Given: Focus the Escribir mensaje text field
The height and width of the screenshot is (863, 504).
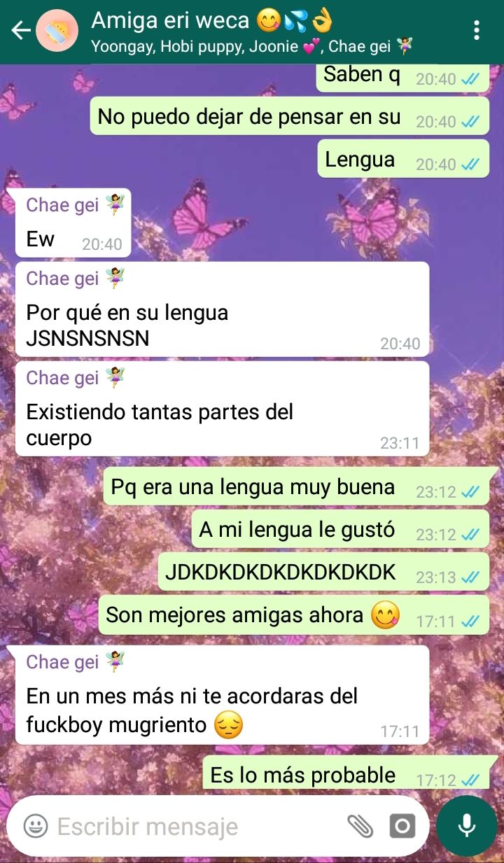Looking at the screenshot, I should click(x=196, y=826).
